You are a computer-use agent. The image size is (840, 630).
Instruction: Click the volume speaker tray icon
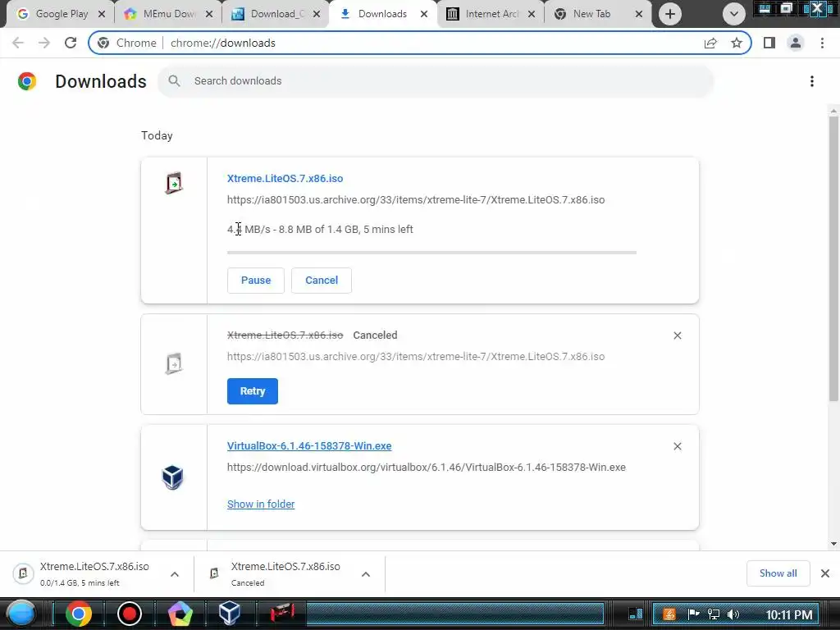[733, 614]
